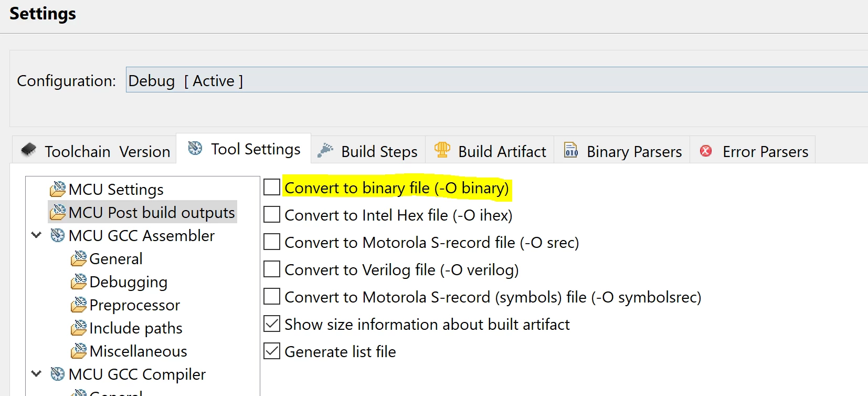Click the MCU GCC Assembler tool icon
868x396 pixels.
tap(58, 235)
